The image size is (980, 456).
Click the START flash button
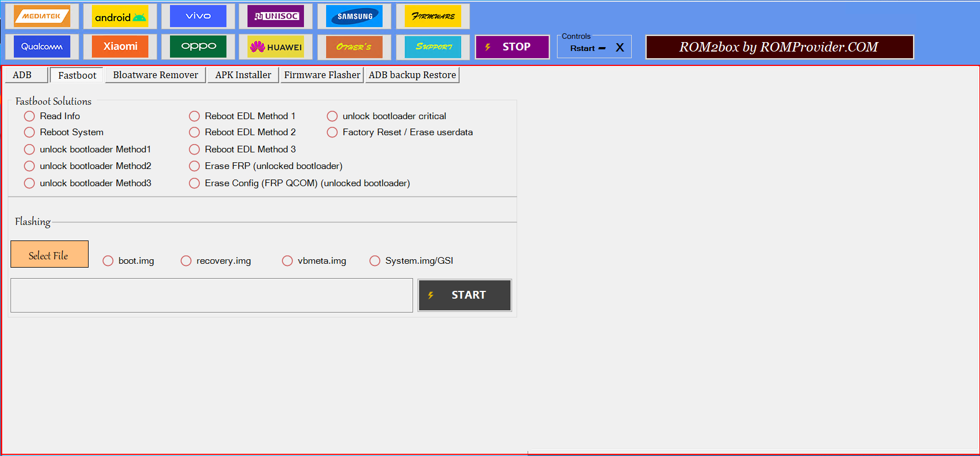tap(465, 295)
